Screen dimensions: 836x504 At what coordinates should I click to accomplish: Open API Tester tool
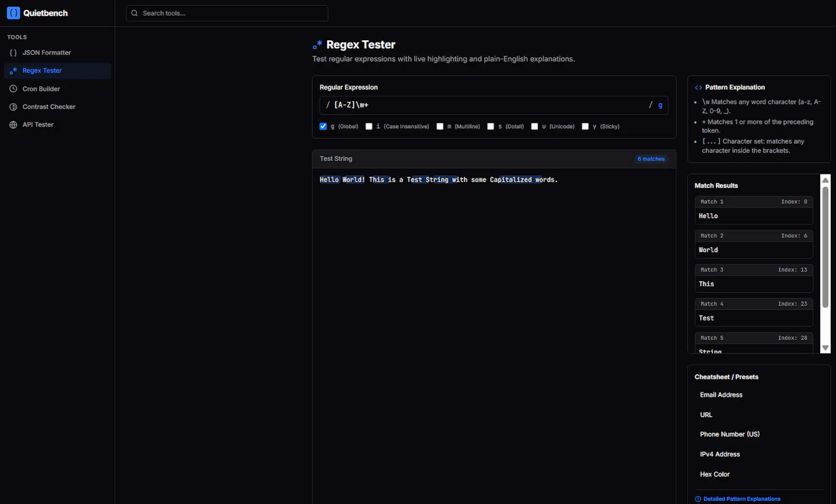[57, 125]
